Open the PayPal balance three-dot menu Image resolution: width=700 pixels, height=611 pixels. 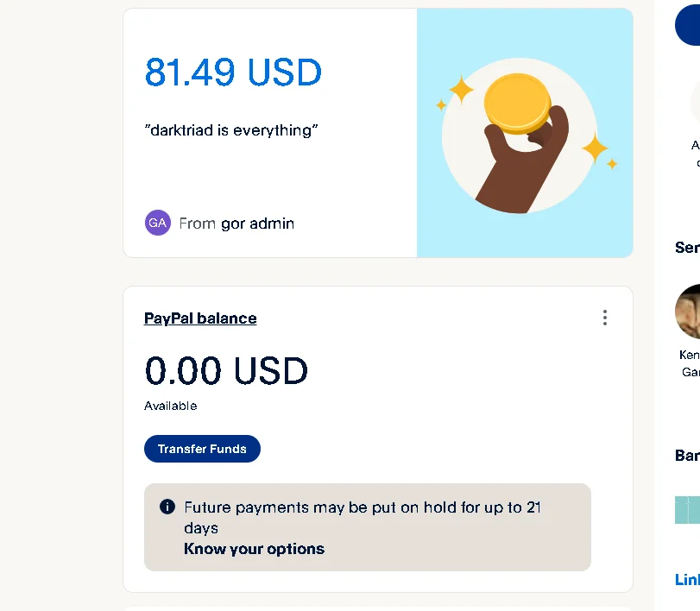[604, 318]
